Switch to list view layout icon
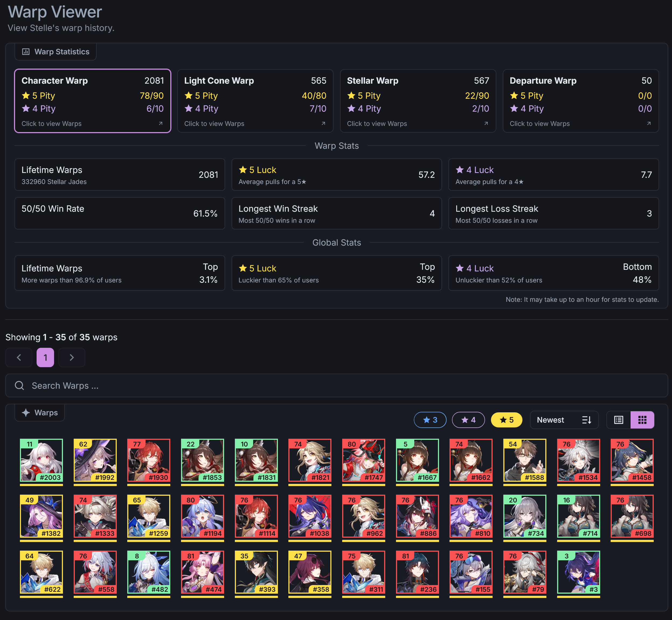 618,420
